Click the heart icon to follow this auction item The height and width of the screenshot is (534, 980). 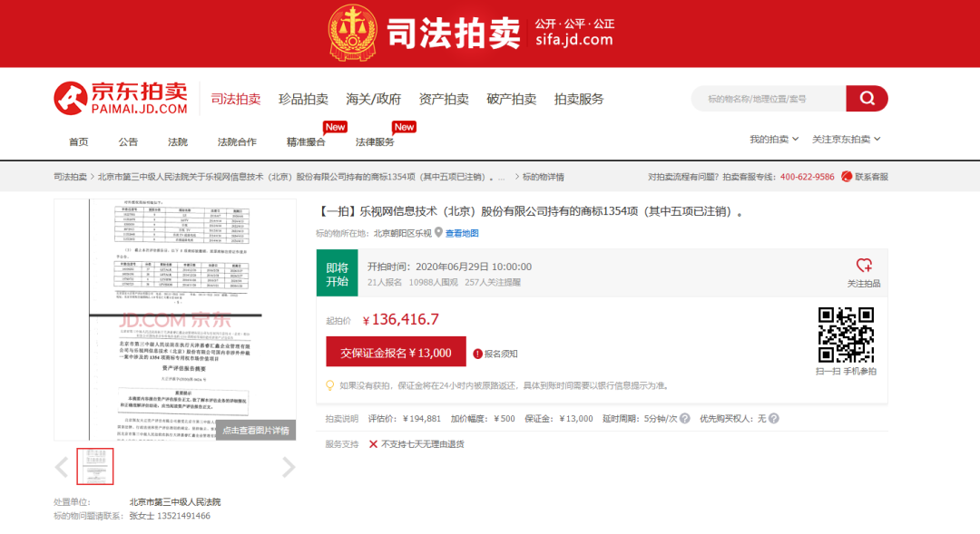(864, 266)
